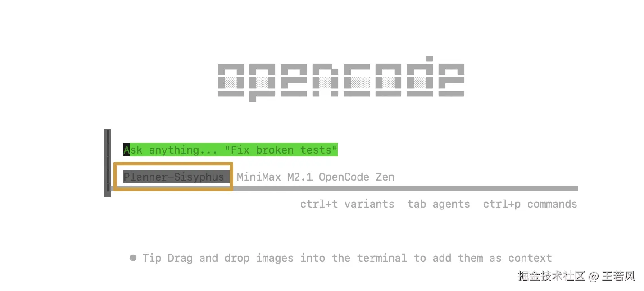Click the tab agents shortcut hint
Screen dimensions: 644x291
(x=439, y=204)
